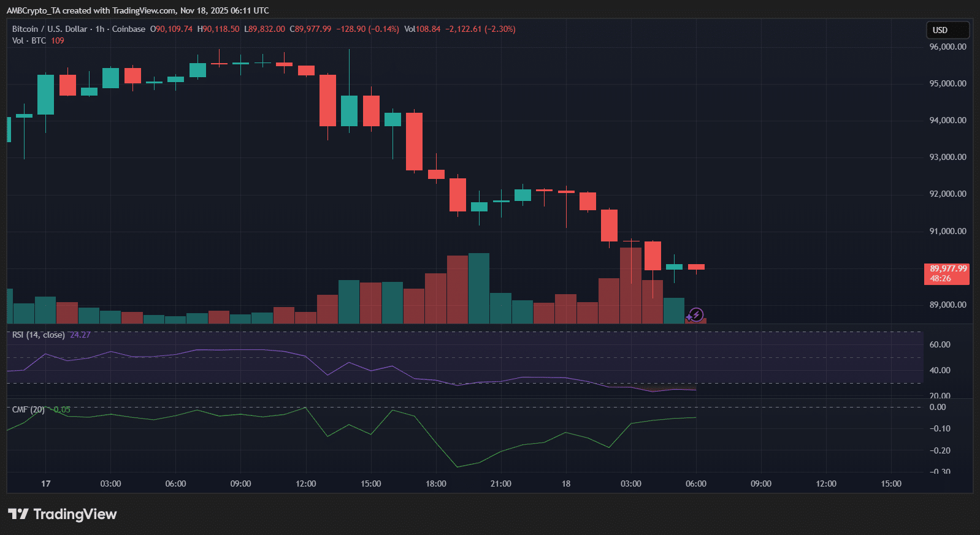The height and width of the screenshot is (535, 980).
Task: Click the 1h timeframe text in title
Action: [100, 29]
